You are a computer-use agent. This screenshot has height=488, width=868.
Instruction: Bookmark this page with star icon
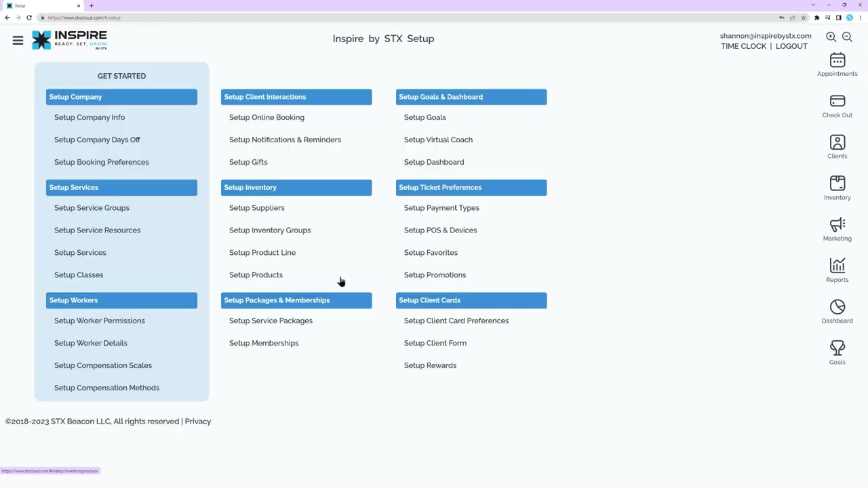point(804,18)
